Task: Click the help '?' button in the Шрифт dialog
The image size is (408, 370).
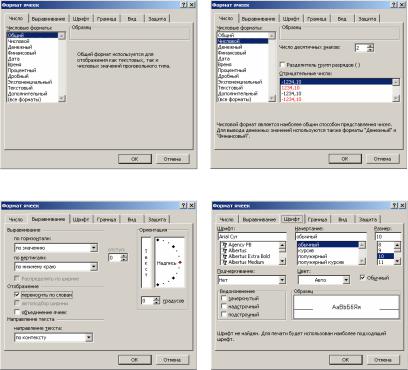Action: pos(395,206)
